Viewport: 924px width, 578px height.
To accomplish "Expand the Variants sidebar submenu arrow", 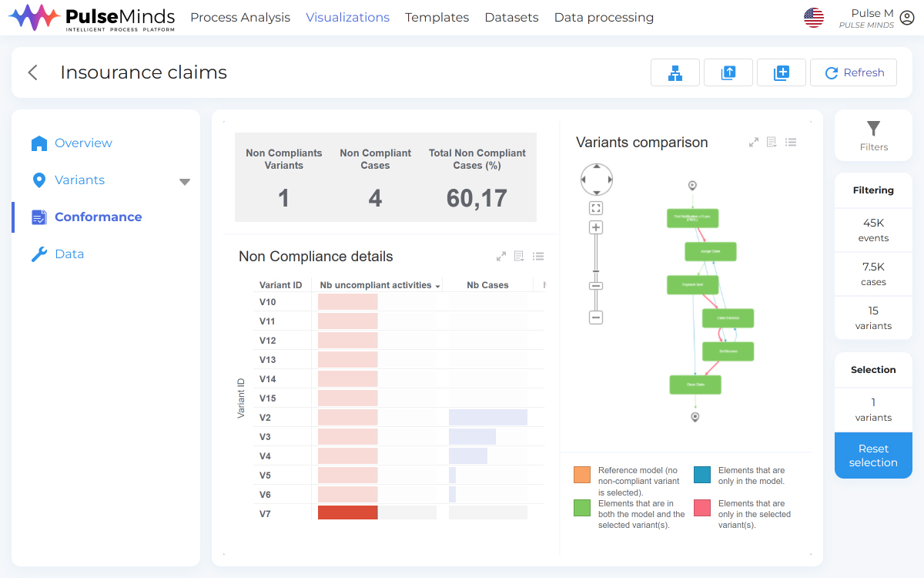I will [x=184, y=182].
